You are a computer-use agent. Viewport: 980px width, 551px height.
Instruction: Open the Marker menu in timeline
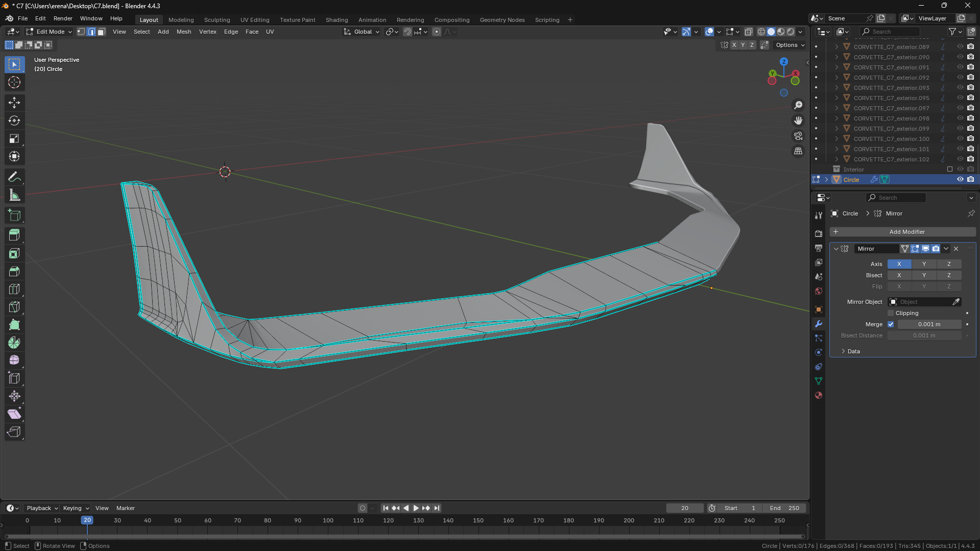pyautogui.click(x=126, y=508)
